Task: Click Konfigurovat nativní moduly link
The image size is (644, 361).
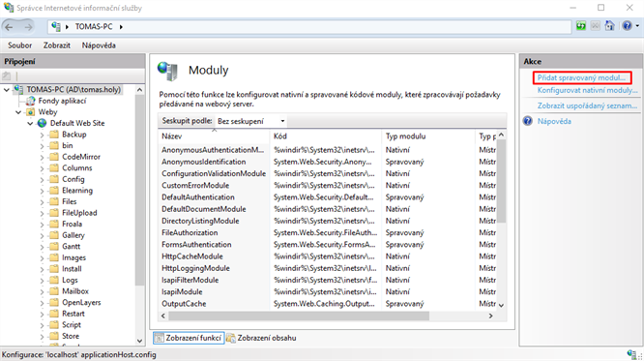Action: point(587,90)
